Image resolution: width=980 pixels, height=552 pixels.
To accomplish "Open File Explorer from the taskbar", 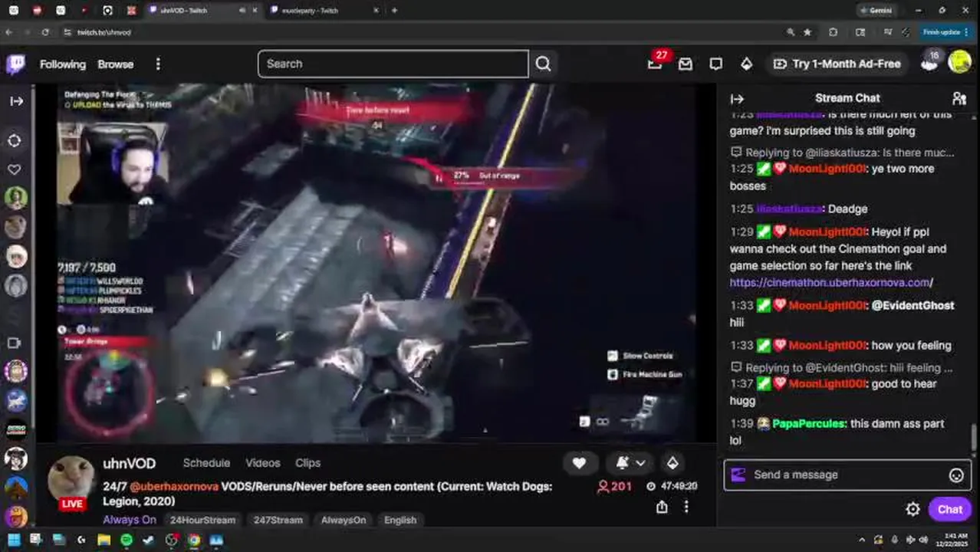I will 104,540.
